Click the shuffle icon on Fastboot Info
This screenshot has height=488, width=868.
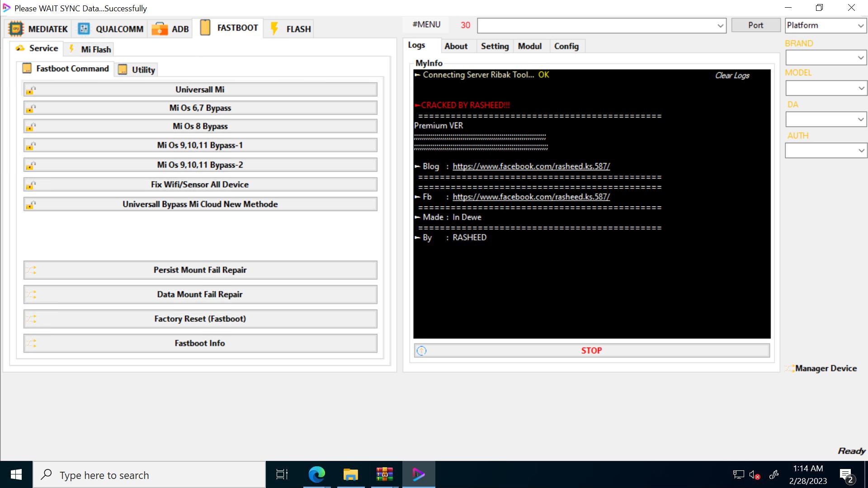click(31, 343)
